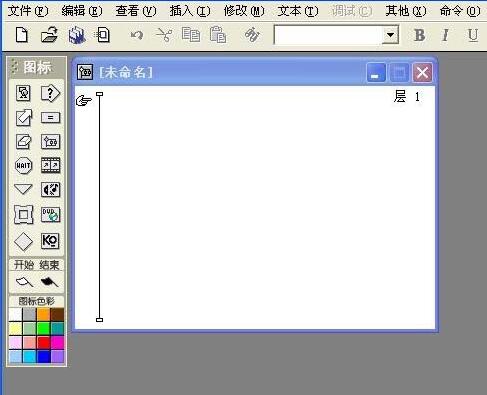The width and height of the screenshot is (487, 395).
Task: Close the 未命名 design window
Action: pos(422,73)
